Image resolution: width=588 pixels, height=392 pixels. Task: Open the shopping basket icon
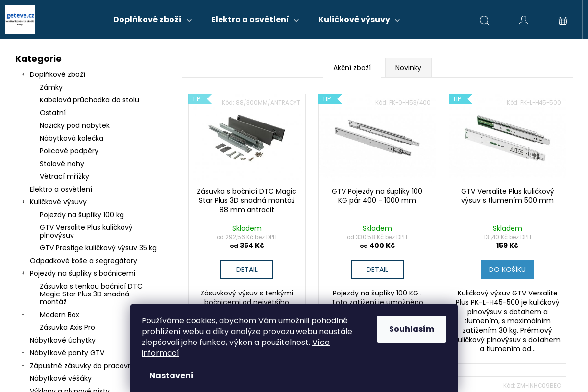pos(563,20)
